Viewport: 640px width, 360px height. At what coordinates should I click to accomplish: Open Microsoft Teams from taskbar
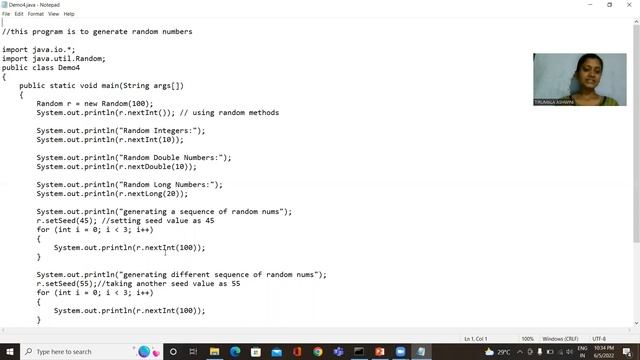click(x=338, y=351)
